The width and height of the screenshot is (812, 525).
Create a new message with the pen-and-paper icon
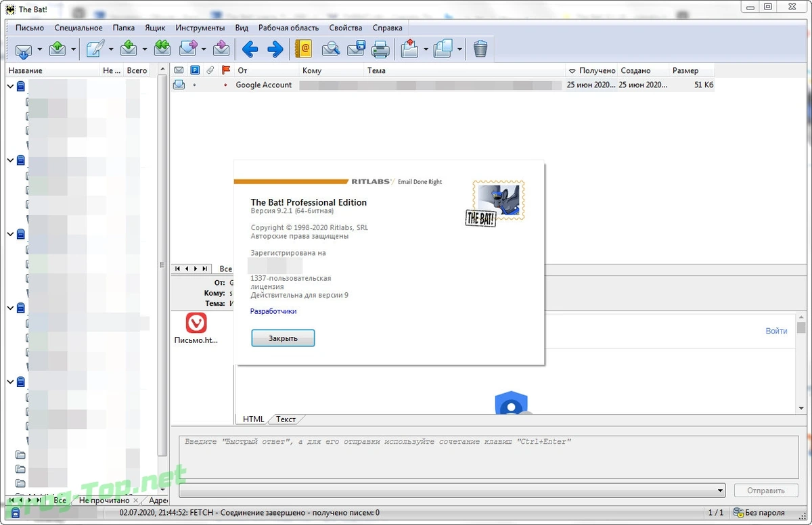pos(95,49)
